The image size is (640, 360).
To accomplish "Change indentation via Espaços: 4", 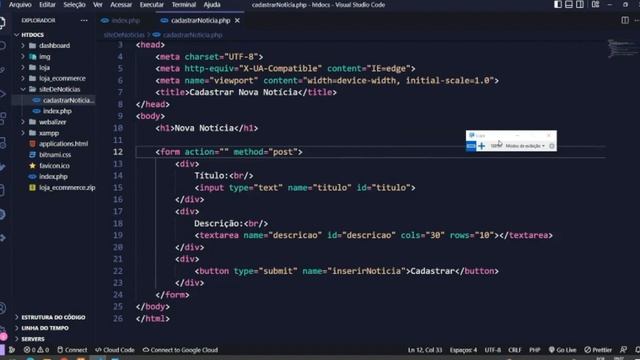I will tap(463, 350).
